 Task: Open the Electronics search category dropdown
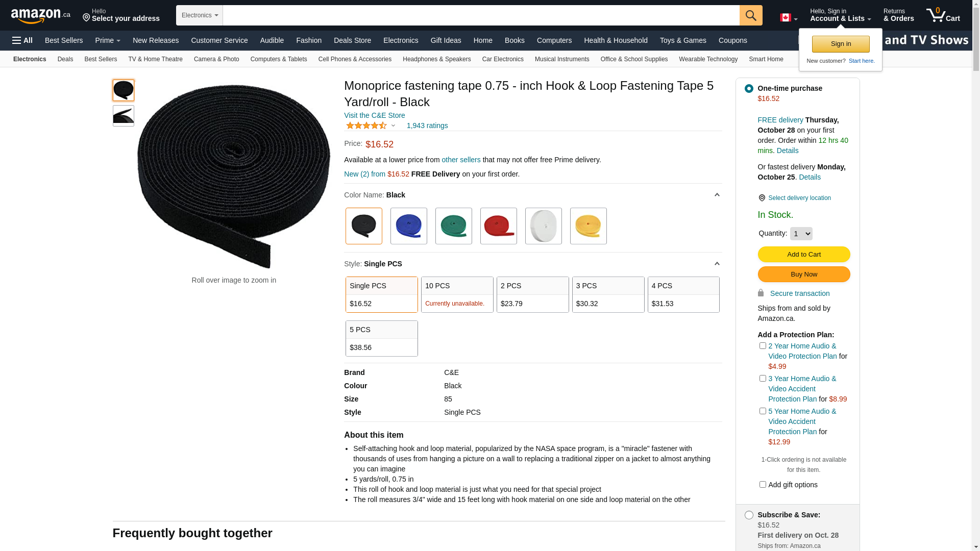pos(200,15)
